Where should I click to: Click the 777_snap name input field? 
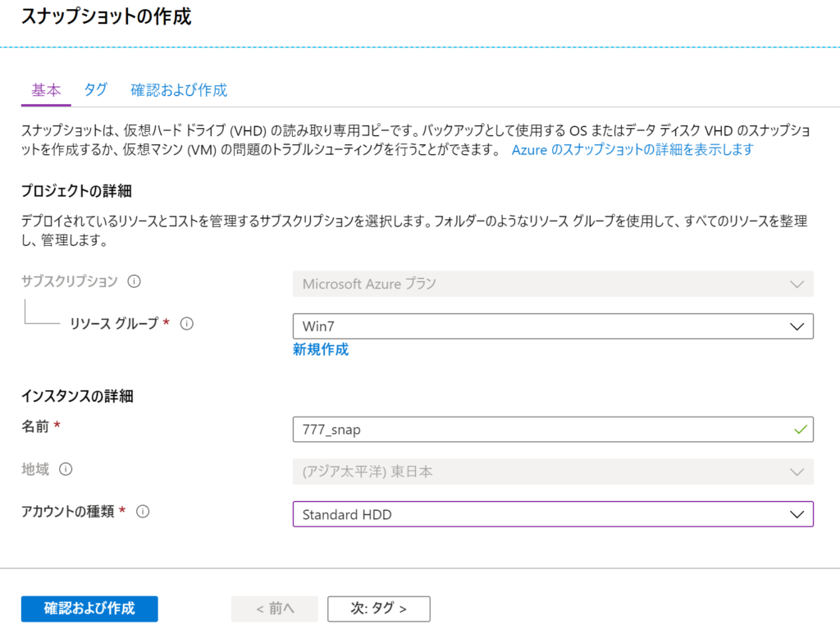click(553, 430)
